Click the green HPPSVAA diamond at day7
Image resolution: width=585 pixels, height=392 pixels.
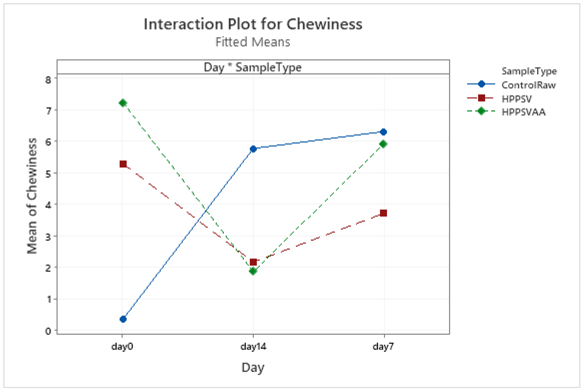pyautogui.click(x=383, y=144)
